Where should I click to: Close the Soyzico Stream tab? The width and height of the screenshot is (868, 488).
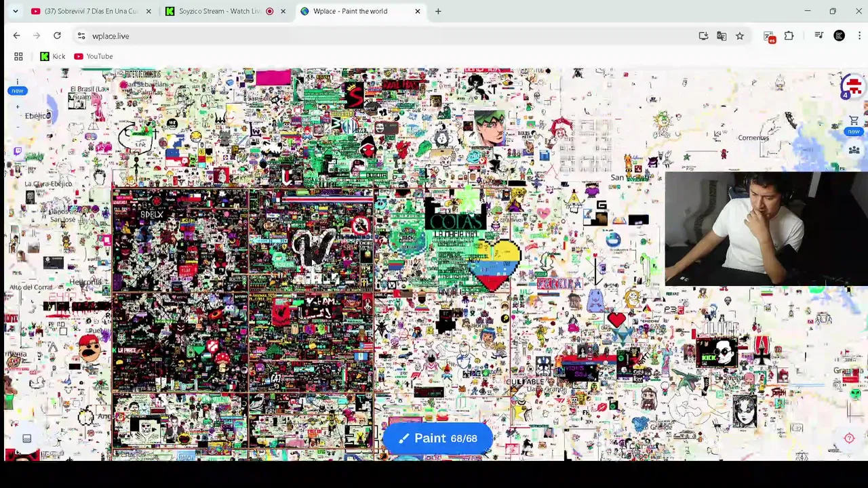[283, 11]
